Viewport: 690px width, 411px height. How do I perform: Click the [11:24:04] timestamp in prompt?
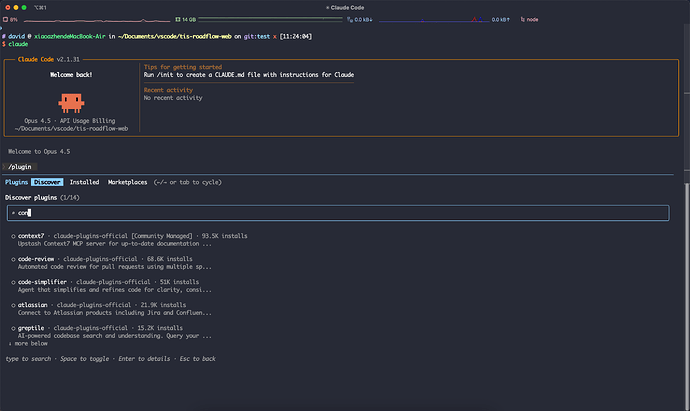pyautogui.click(x=296, y=37)
